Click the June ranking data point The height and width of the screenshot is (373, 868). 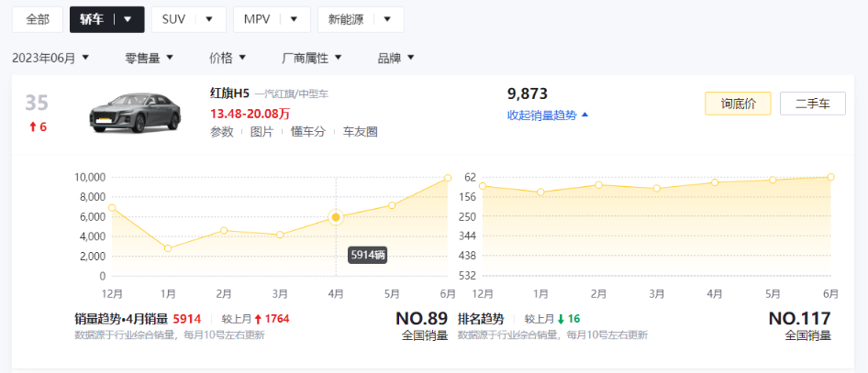tap(831, 177)
